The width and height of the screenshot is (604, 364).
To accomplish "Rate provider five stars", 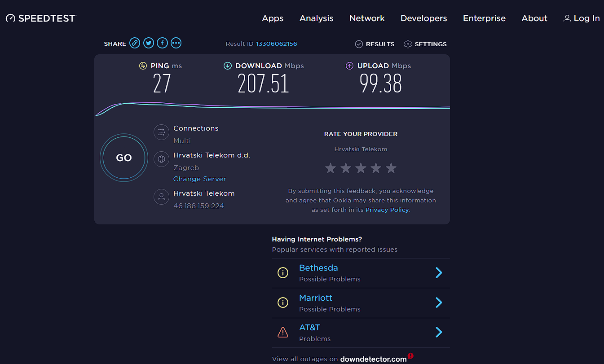I will point(391,168).
